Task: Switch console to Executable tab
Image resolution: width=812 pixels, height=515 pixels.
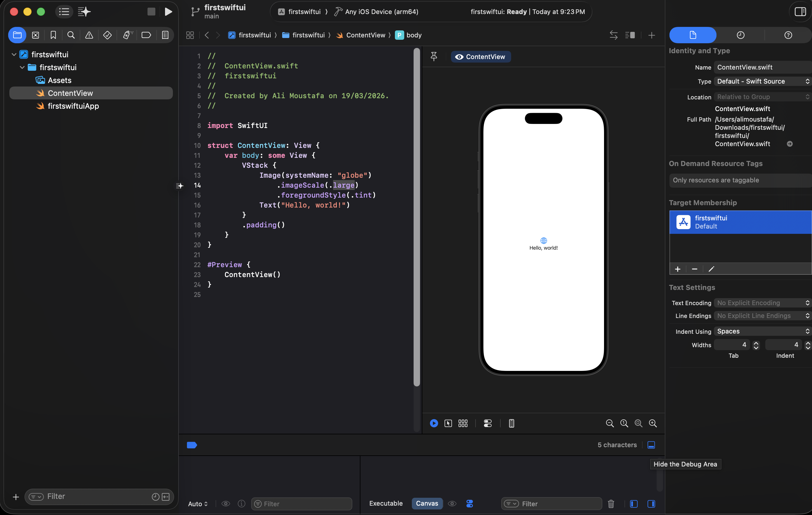Action: pyautogui.click(x=386, y=504)
